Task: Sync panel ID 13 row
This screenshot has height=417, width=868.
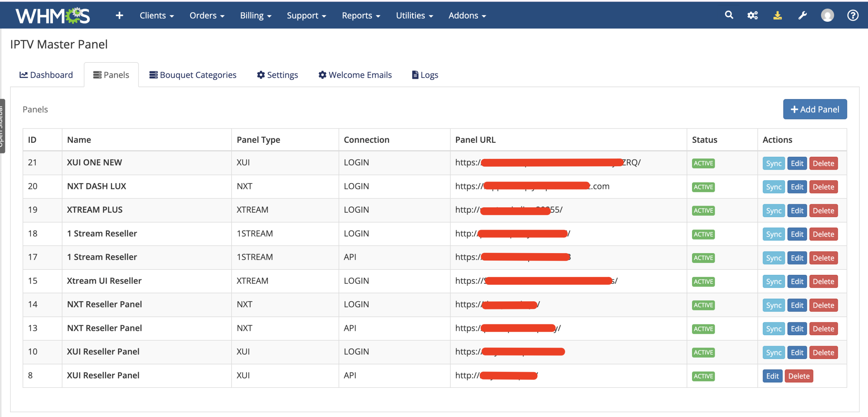Action: point(774,329)
